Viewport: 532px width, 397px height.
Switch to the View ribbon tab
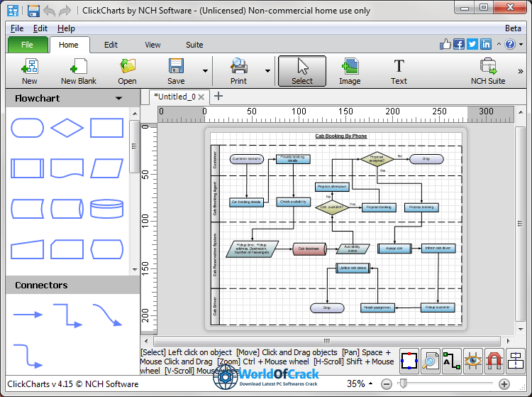153,45
